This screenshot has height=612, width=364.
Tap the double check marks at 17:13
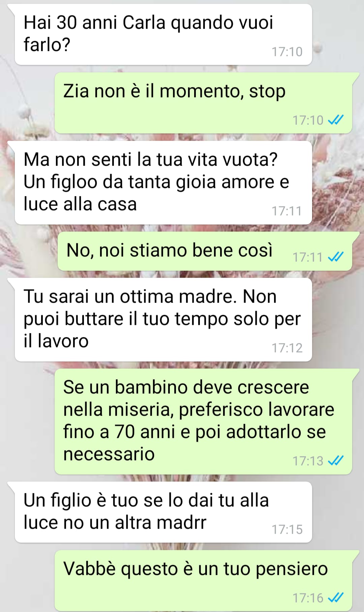[x=336, y=461]
